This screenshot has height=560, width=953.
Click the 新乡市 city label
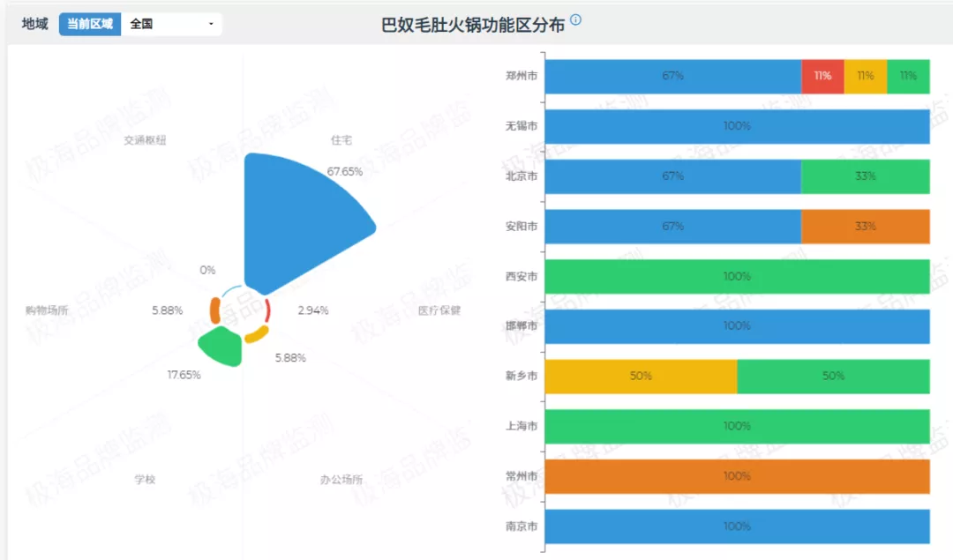click(522, 376)
